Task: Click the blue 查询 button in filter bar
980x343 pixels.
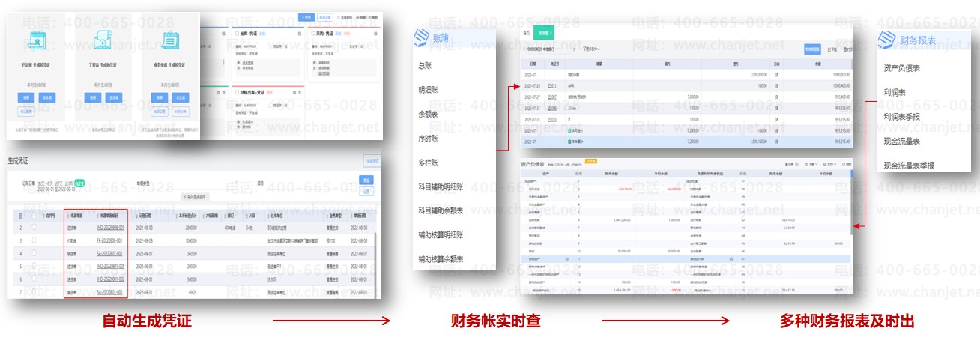Action: pos(366,180)
